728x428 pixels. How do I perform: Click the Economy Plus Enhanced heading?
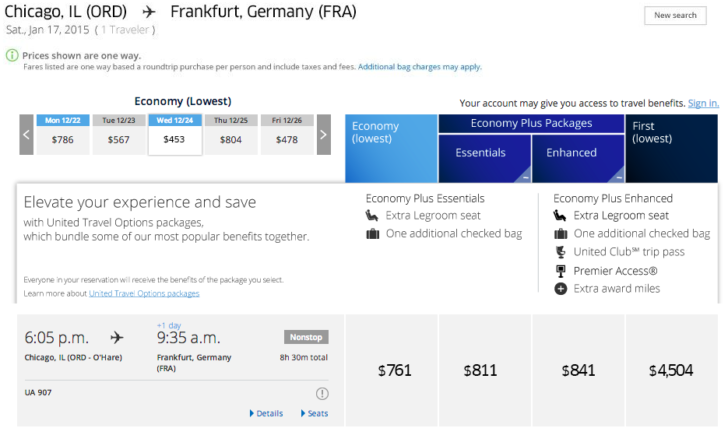pyautogui.click(x=613, y=199)
